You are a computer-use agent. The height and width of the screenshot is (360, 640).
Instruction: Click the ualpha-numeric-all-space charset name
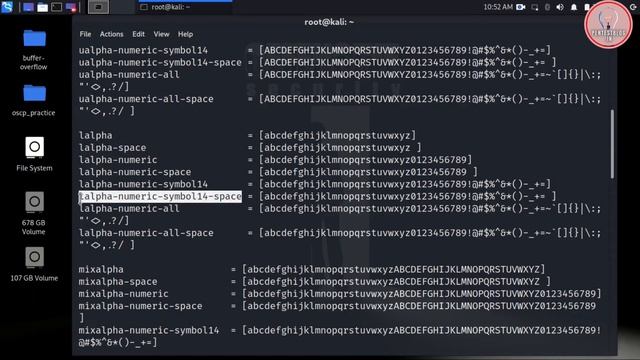(146, 99)
